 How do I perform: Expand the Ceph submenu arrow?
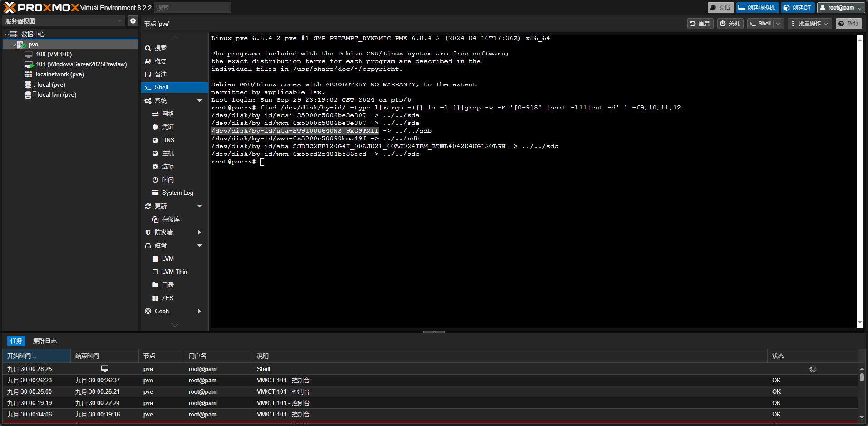[199, 312]
